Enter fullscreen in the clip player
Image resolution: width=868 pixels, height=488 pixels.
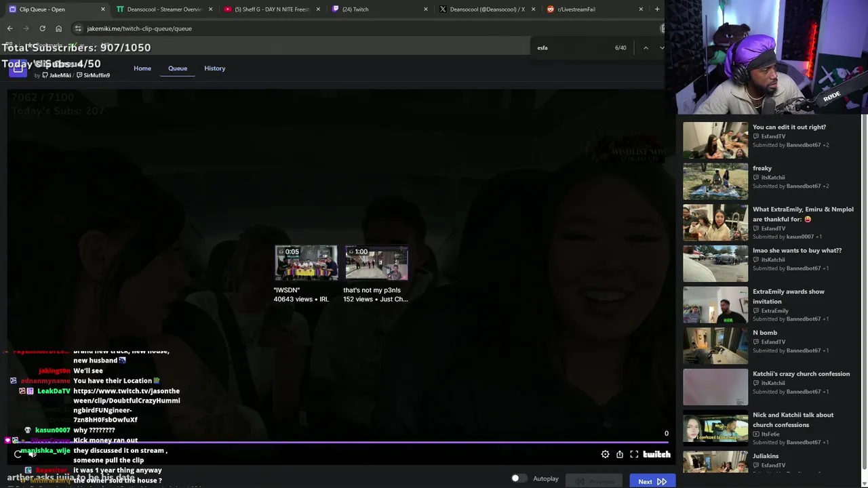[x=634, y=454]
